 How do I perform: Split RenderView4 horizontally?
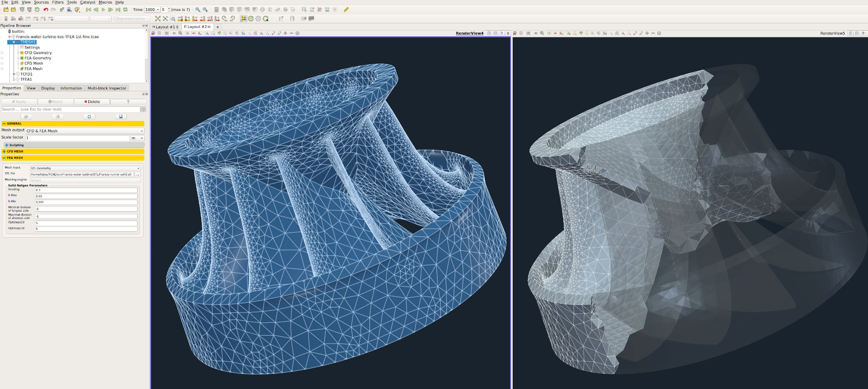point(489,33)
